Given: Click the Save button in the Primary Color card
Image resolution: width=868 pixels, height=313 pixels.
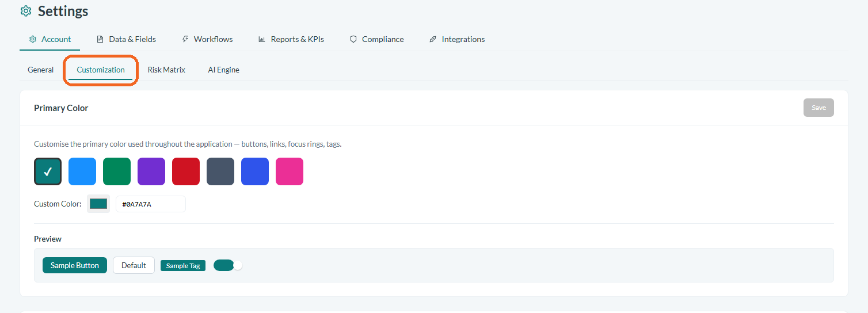Looking at the screenshot, I should click(818, 108).
